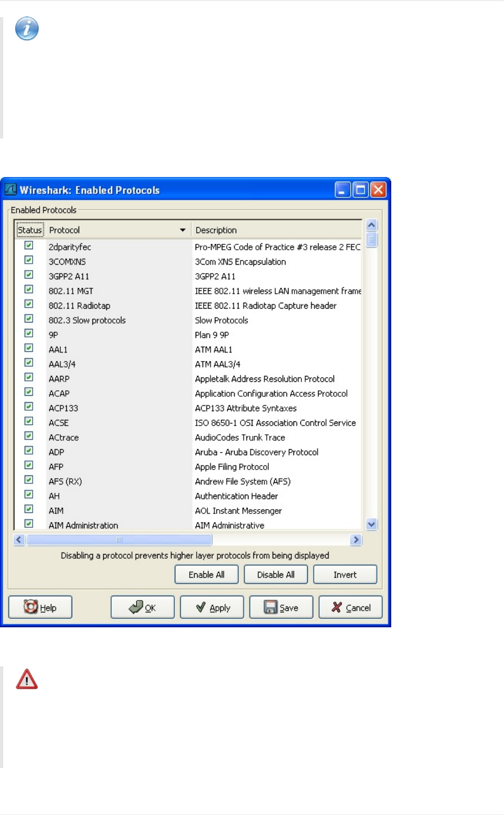
Task: Click description 'AOL Instant Messenger'
Action: [238, 511]
